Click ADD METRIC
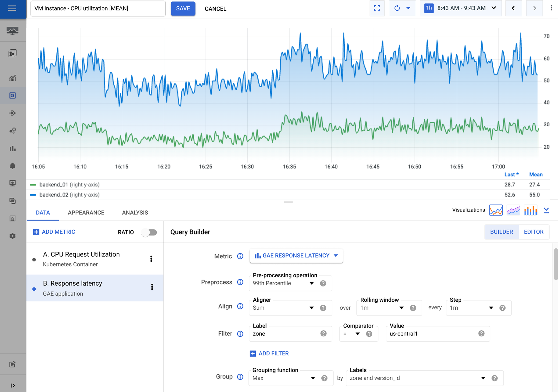 point(54,232)
